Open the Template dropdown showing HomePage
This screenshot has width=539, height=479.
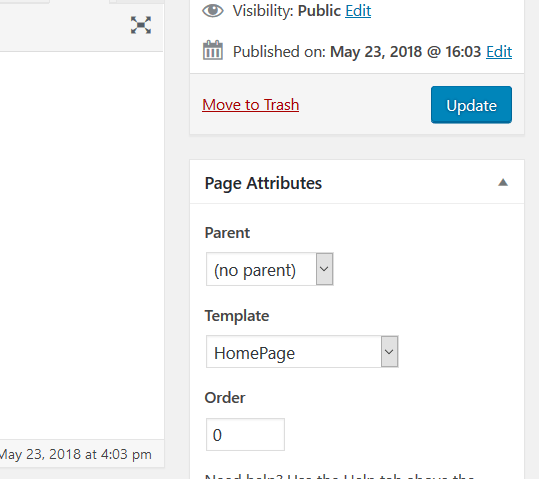tap(302, 352)
